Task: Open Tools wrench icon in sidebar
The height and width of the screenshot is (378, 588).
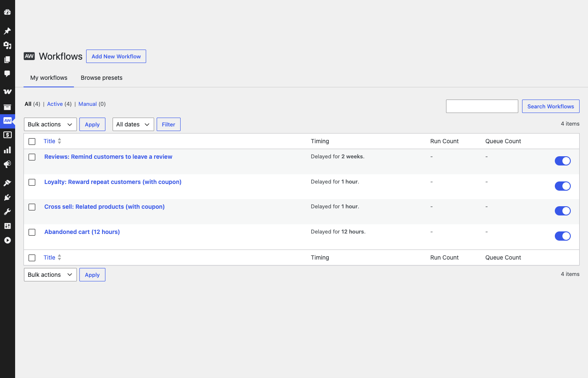Action: [x=7, y=212]
